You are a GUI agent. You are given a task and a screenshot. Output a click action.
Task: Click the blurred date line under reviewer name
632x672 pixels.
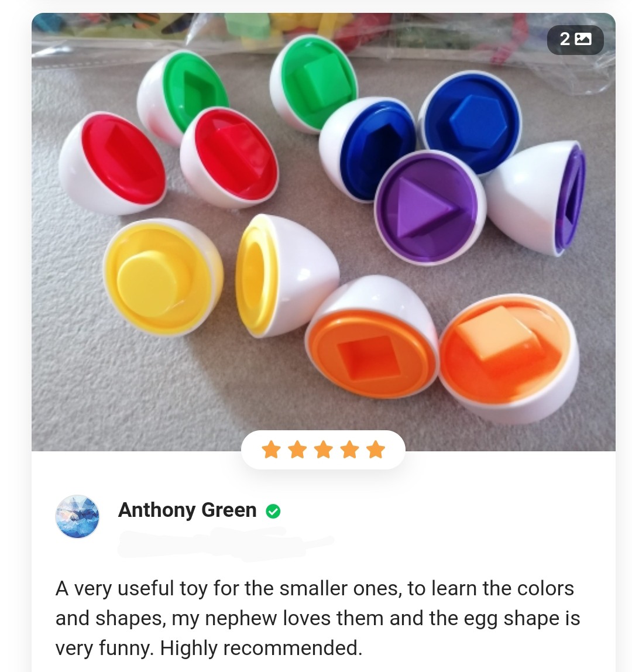226,543
